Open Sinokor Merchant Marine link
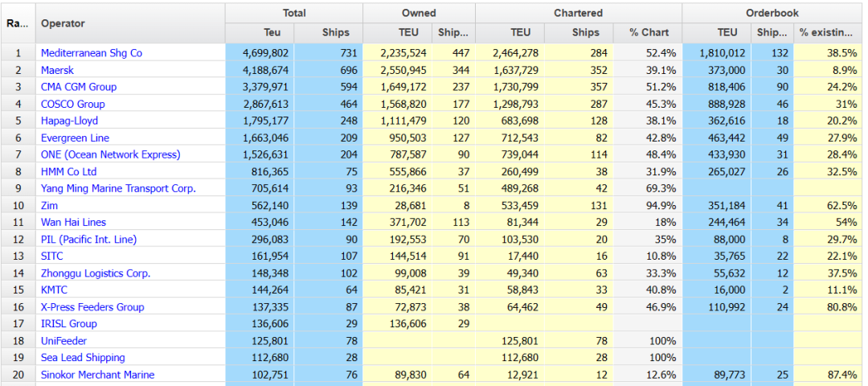This screenshot has height=386, width=868. [97, 375]
